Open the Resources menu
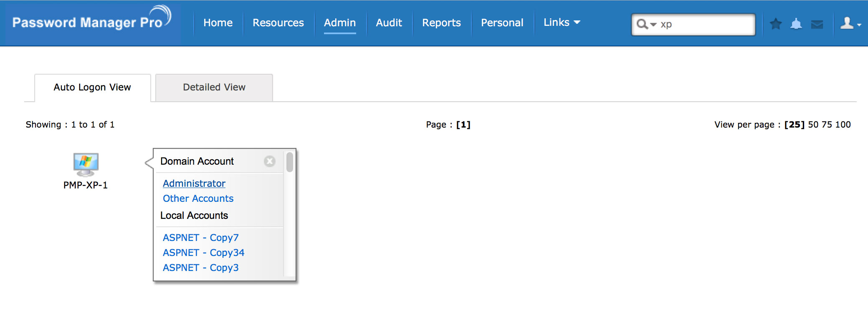The width and height of the screenshot is (868, 316). pos(278,23)
